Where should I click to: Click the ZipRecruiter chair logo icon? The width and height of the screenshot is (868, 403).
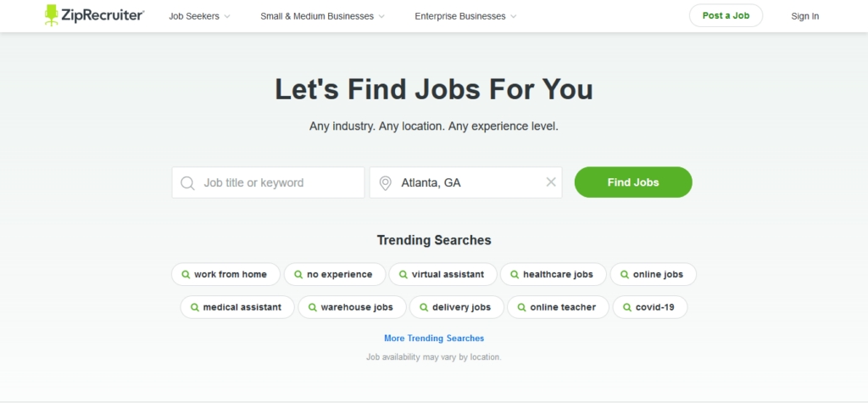click(x=52, y=15)
